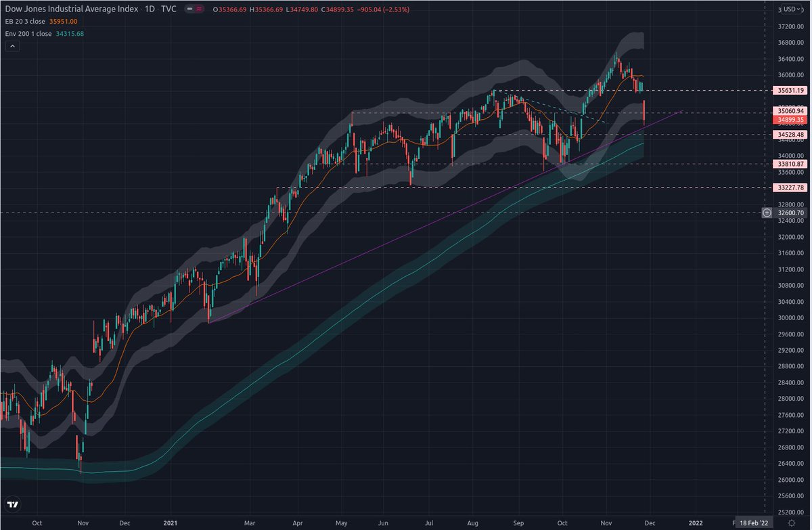Click the open price O35366.69 in header

pos(229,10)
